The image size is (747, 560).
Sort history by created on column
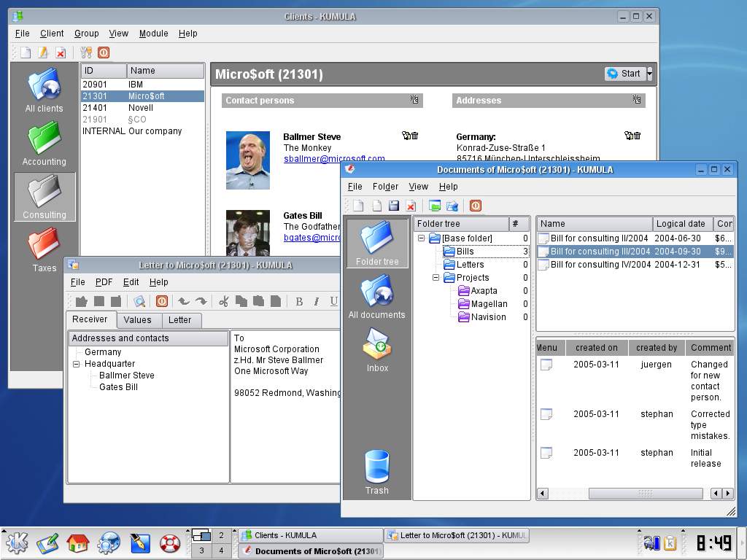click(597, 348)
